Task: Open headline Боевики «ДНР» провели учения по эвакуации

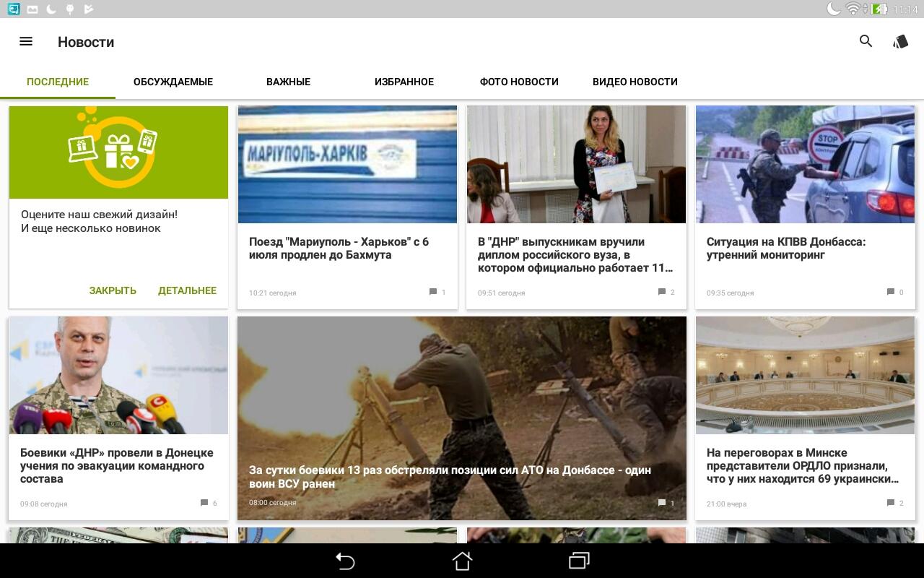Action: point(117,465)
